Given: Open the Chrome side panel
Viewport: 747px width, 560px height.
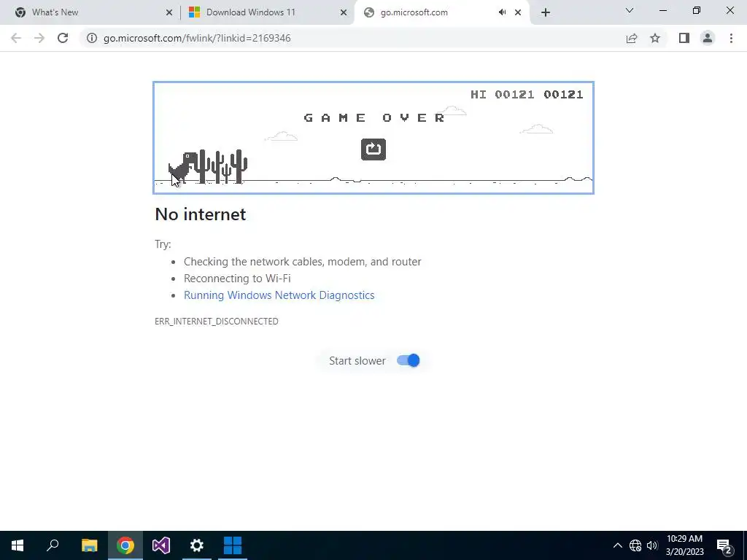Looking at the screenshot, I should 684,38.
